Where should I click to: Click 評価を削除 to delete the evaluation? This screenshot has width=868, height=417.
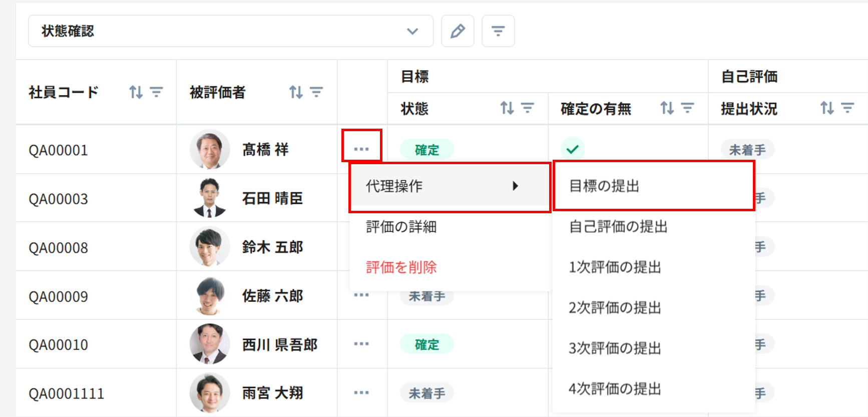pyautogui.click(x=401, y=267)
